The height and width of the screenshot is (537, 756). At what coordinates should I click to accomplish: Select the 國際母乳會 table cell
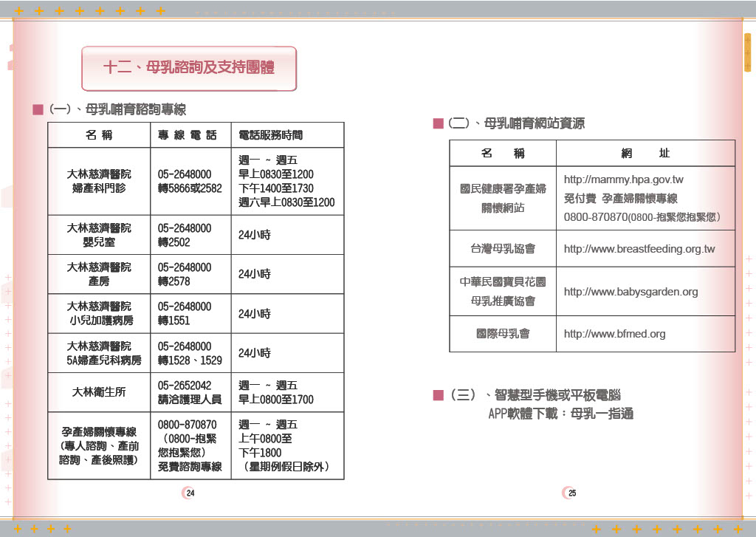(x=502, y=334)
